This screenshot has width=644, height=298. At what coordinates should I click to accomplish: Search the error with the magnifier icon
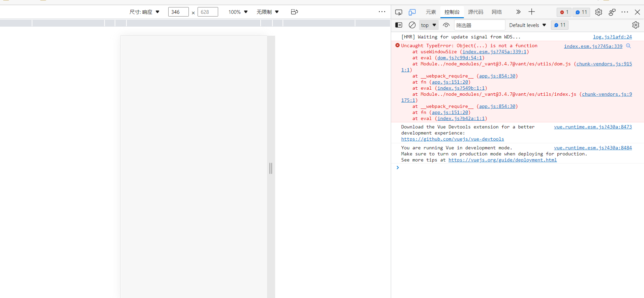click(x=628, y=46)
